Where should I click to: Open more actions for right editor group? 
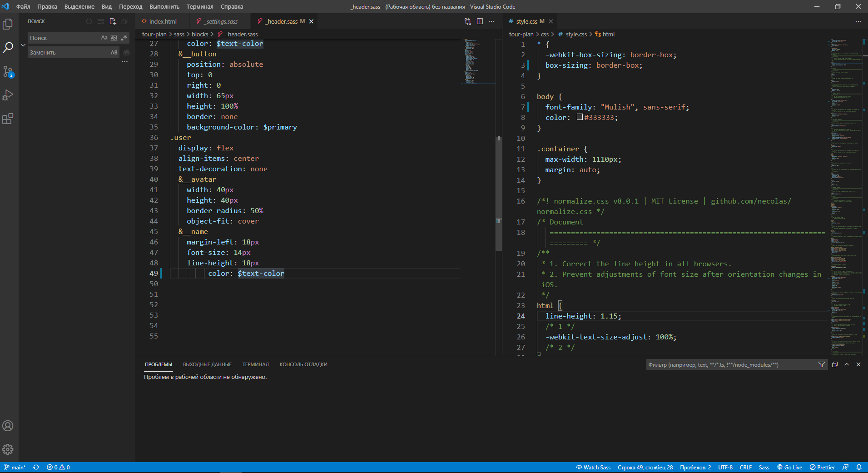pyautogui.click(x=858, y=21)
